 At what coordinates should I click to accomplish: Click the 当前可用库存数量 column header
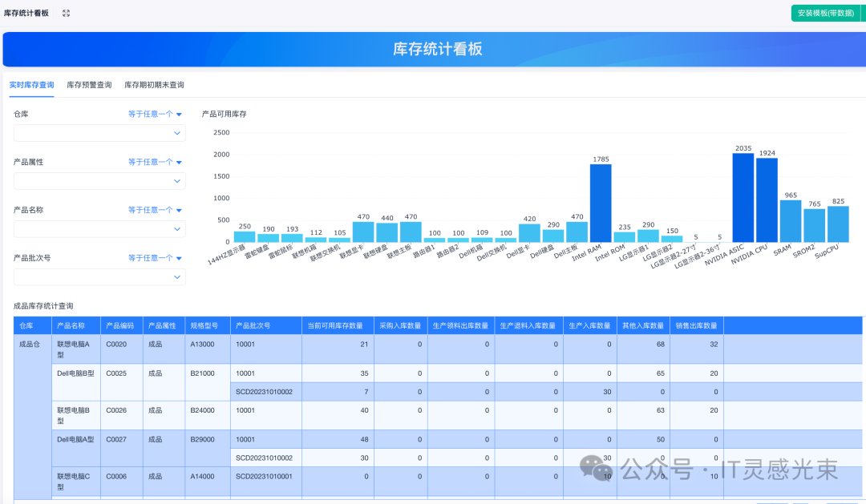tap(338, 326)
